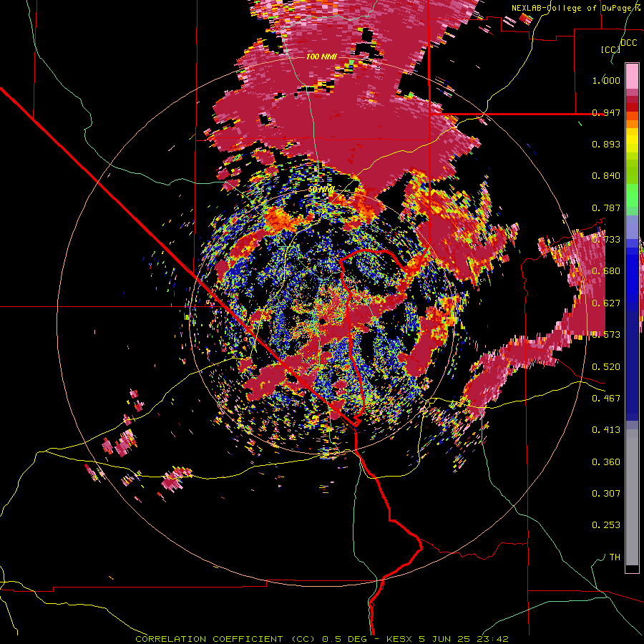Select the 0.520 scale value
Image resolution: width=644 pixels, height=644 pixels.
coord(606,366)
